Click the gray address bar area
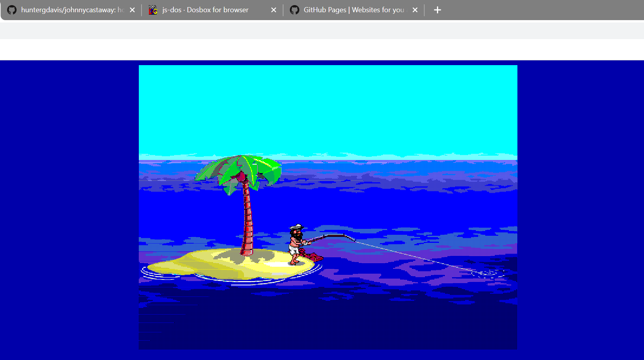Viewport: 644px width, 360px height. pyautogui.click(x=322, y=31)
